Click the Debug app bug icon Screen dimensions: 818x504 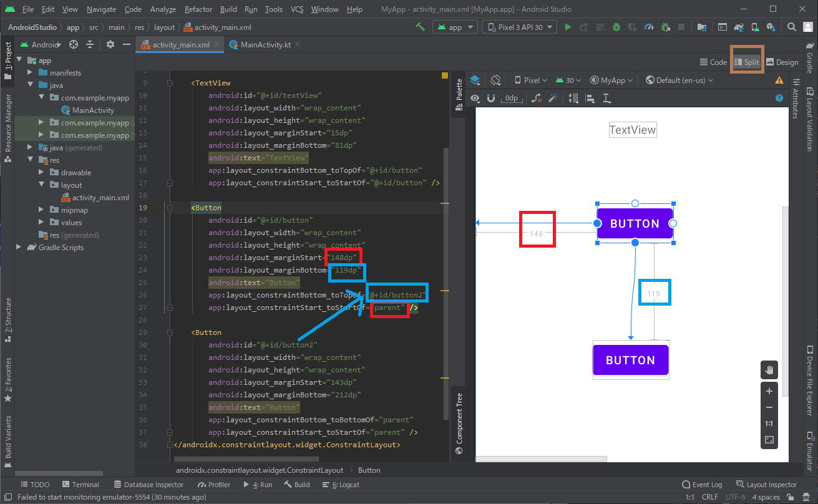click(616, 27)
